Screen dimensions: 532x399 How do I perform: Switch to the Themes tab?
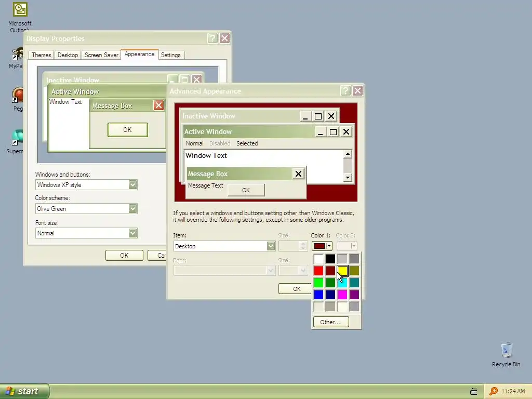42,55
